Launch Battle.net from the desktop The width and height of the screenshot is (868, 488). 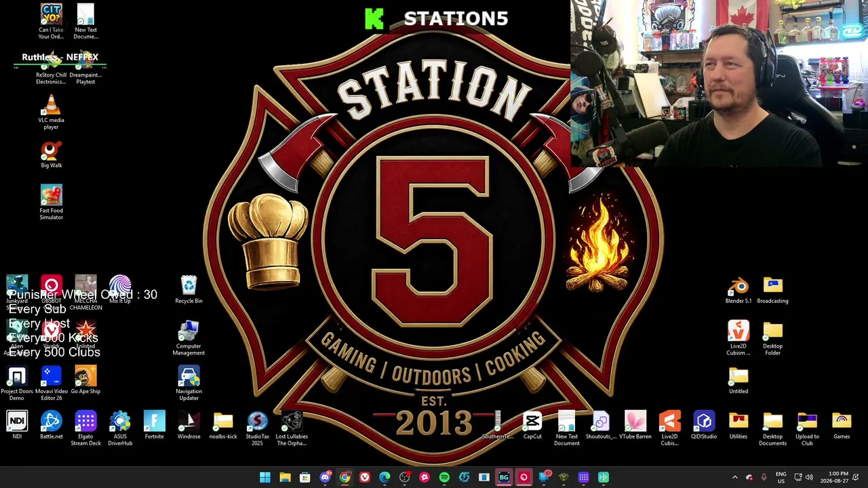tap(51, 426)
